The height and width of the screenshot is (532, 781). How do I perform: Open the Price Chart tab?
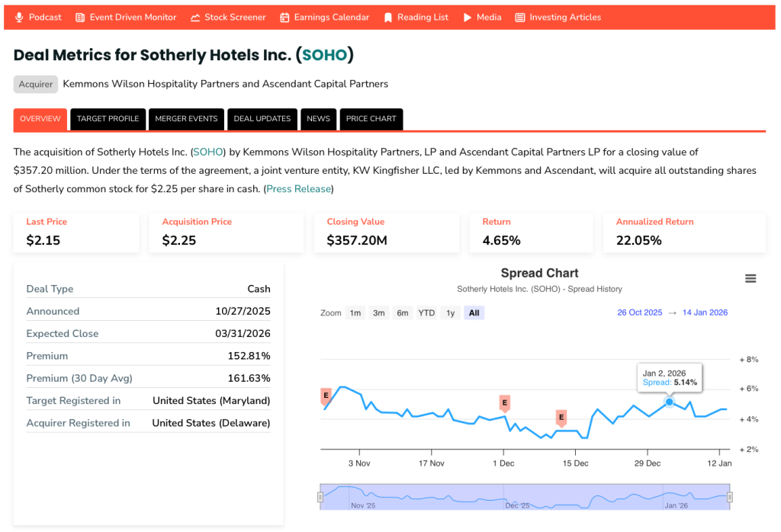[371, 119]
